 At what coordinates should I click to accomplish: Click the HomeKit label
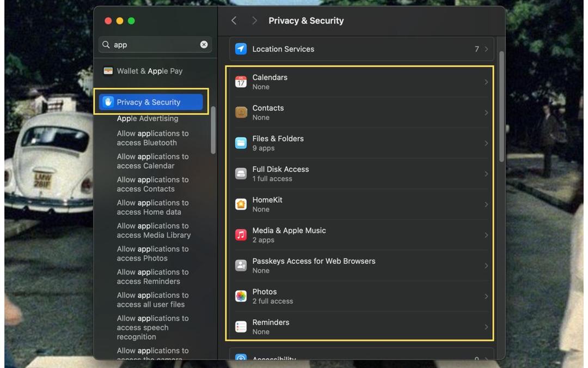267,200
